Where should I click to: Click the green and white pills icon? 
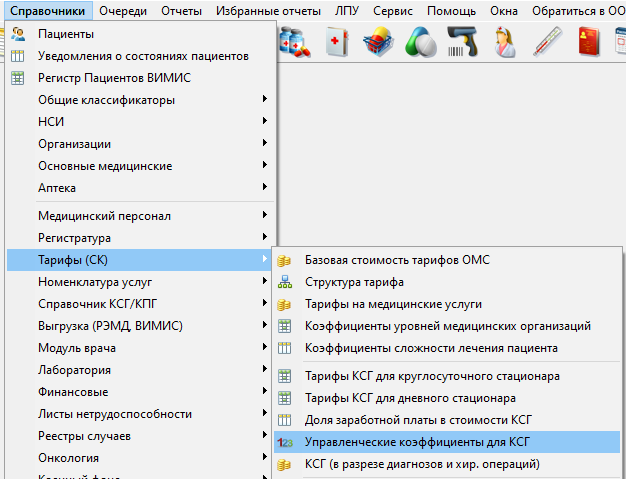(x=420, y=43)
